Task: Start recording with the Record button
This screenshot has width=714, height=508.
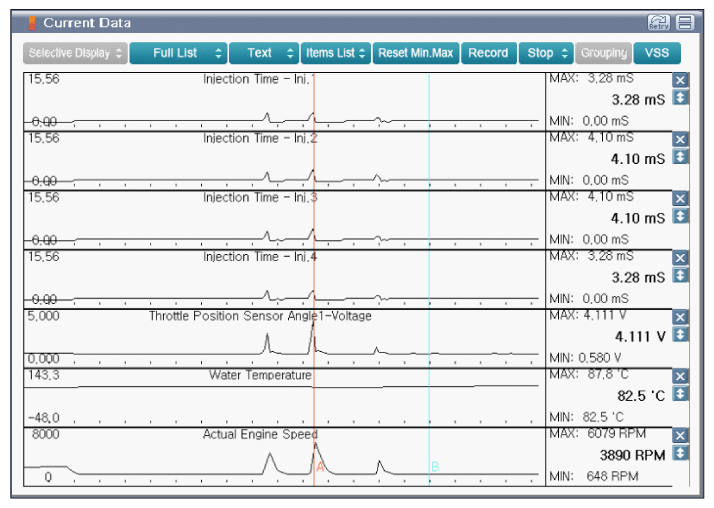Action: 489,53
